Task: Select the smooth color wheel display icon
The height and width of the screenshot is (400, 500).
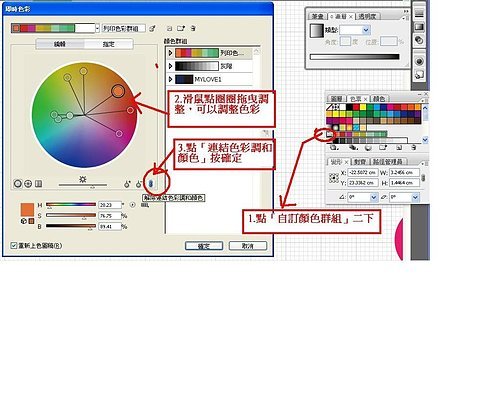Action: (x=18, y=183)
